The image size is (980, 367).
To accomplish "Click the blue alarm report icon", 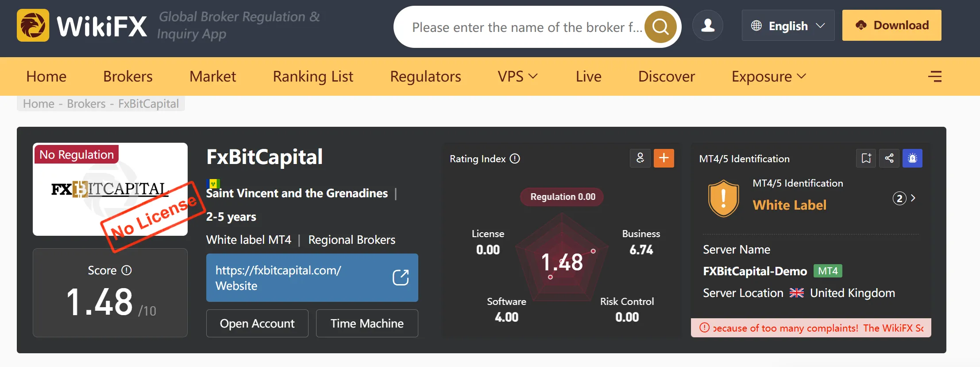I will coord(912,158).
